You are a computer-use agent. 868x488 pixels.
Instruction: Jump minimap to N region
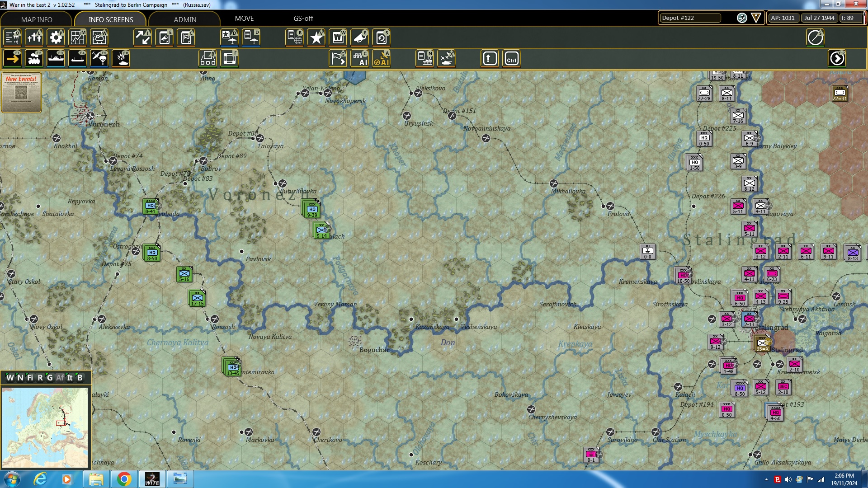coord(20,378)
